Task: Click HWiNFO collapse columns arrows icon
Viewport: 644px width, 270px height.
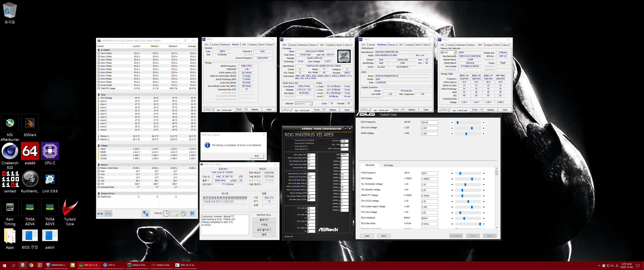Action: point(109,214)
